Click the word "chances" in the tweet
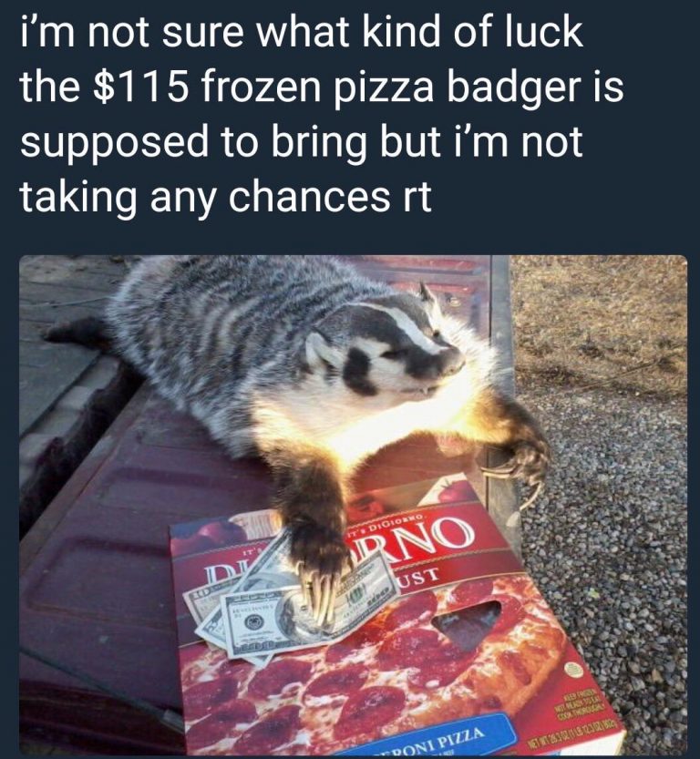Screen dimensions: 700x759 point(309,197)
